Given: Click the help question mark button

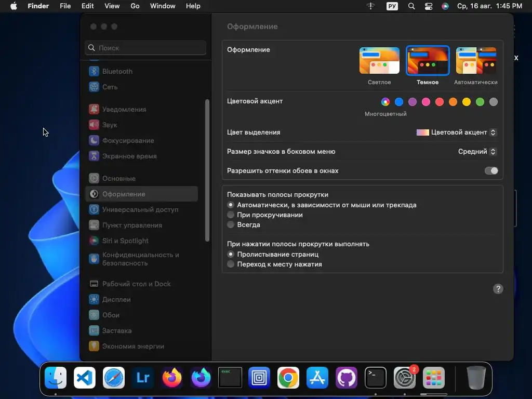Looking at the screenshot, I should tap(498, 289).
